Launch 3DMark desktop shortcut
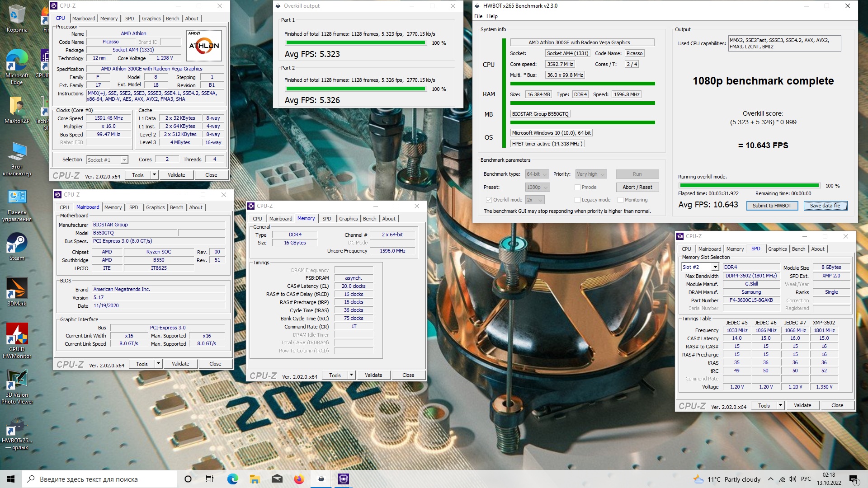Viewport: 868px width, 488px height. 17,292
